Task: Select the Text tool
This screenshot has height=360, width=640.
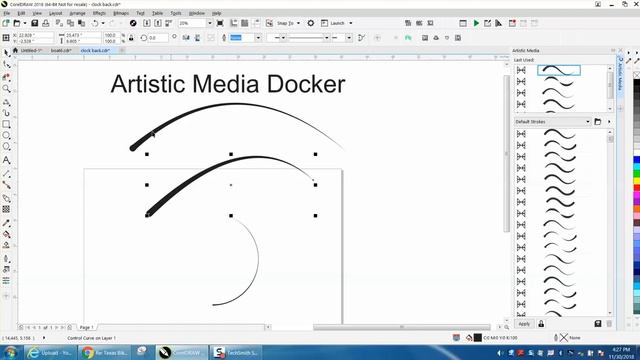Action: coord(7,160)
